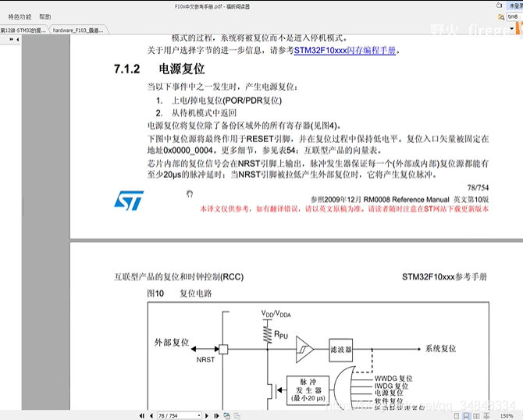
Task: Go to previous page arrow
Action: point(151,415)
